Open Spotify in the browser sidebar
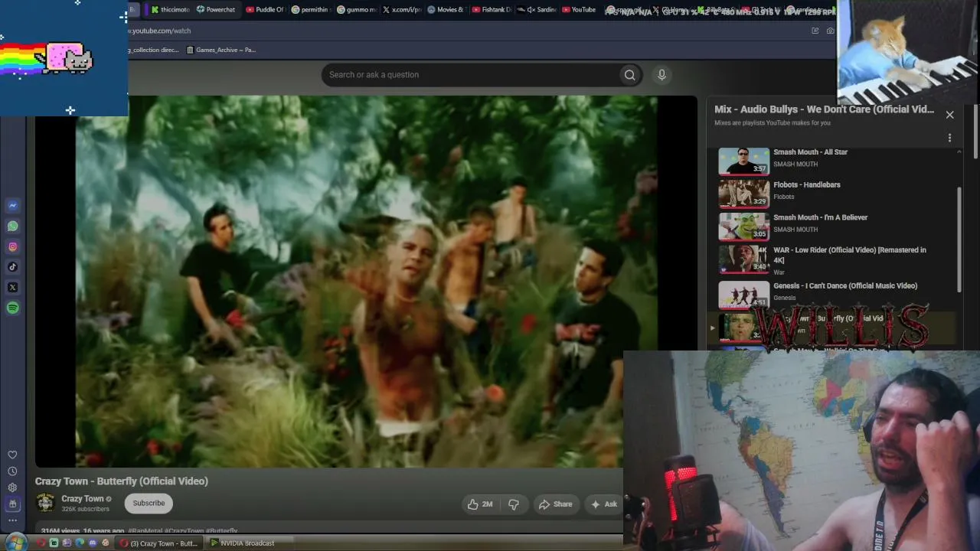 [x=13, y=308]
